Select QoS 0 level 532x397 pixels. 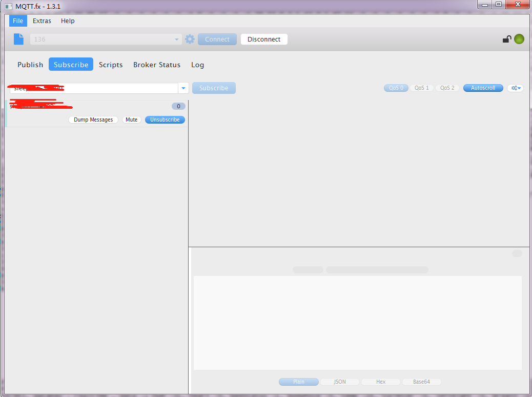pos(396,88)
